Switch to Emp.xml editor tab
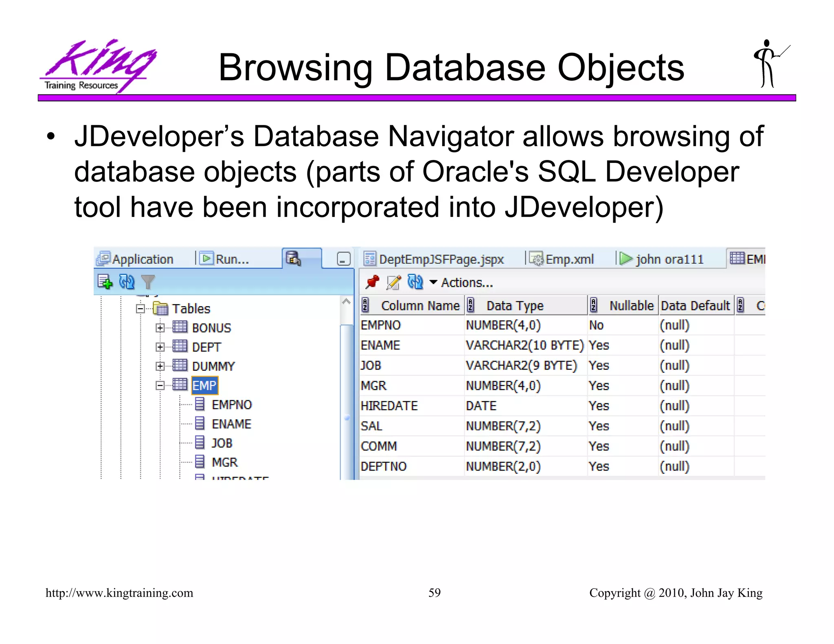Image resolution: width=834 pixels, height=644 pixels. 562,259
